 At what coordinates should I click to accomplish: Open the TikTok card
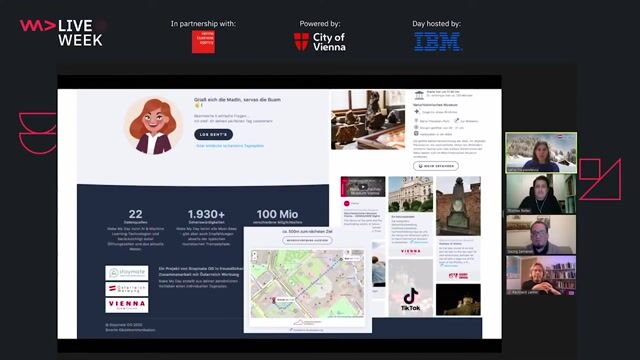(411, 288)
